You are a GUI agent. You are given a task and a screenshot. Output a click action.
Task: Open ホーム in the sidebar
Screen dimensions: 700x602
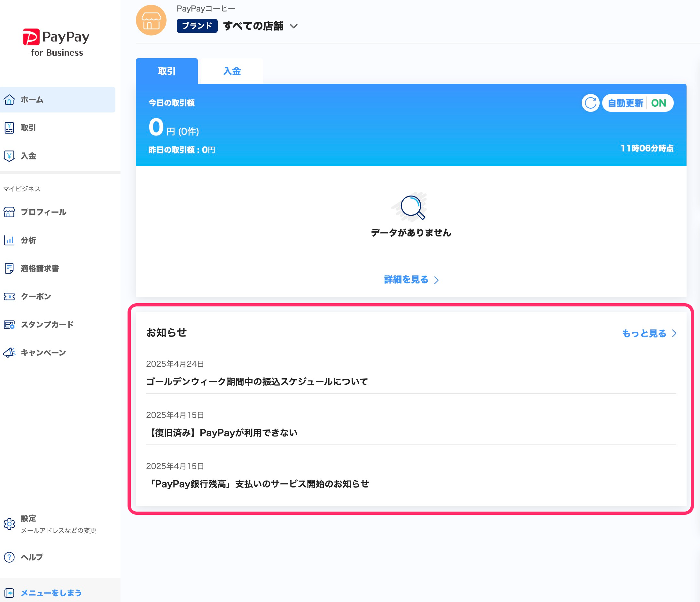(x=58, y=100)
